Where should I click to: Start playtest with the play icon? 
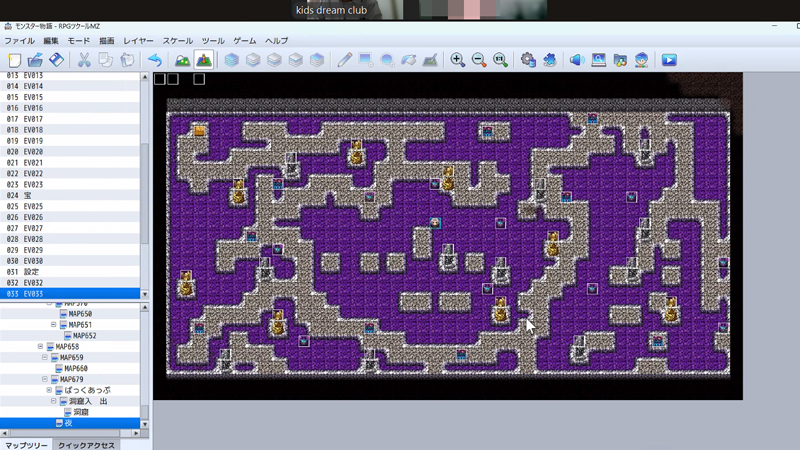click(669, 60)
